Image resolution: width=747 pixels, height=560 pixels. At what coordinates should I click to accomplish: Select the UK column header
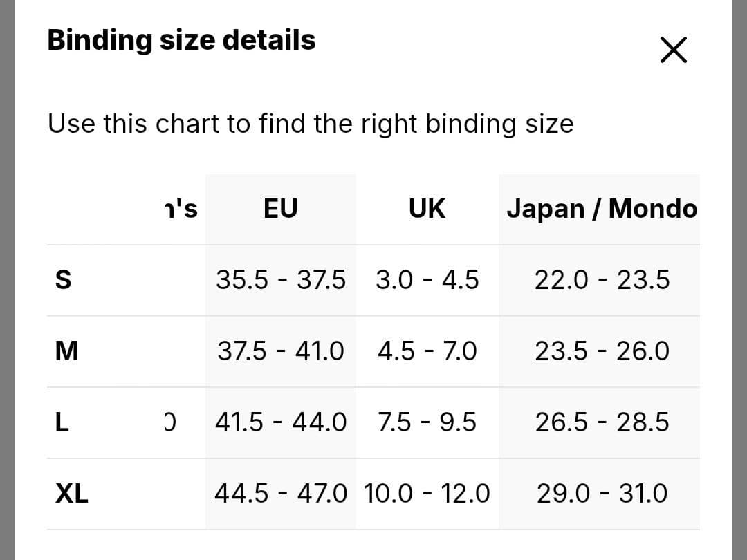pos(427,208)
